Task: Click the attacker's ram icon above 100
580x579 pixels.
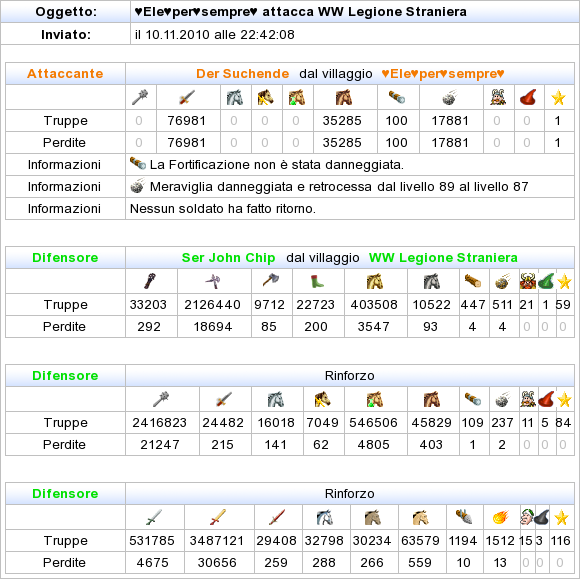Action: tap(397, 97)
